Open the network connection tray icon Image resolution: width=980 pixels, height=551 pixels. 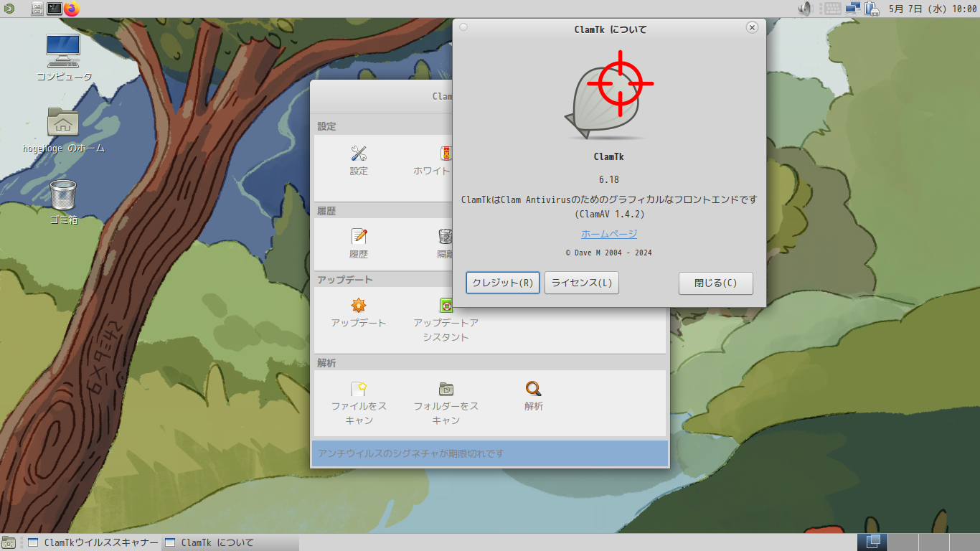point(853,9)
